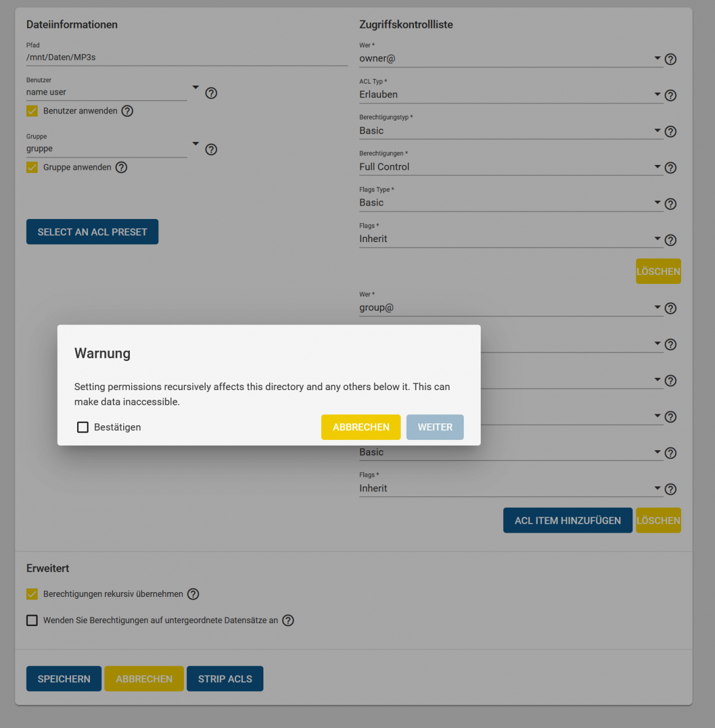Toggle Benutzer anwenden checkbox
The width and height of the screenshot is (715, 728).
(32, 111)
